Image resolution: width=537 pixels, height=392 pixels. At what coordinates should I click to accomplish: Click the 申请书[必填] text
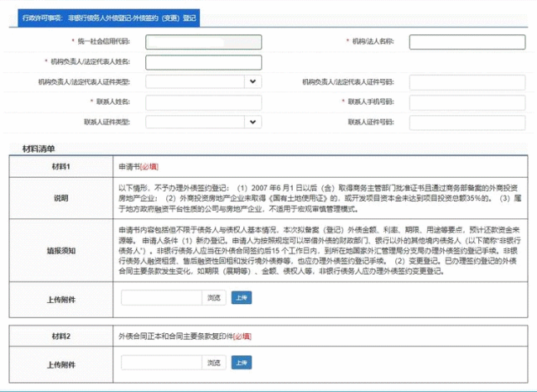pos(138,167)
